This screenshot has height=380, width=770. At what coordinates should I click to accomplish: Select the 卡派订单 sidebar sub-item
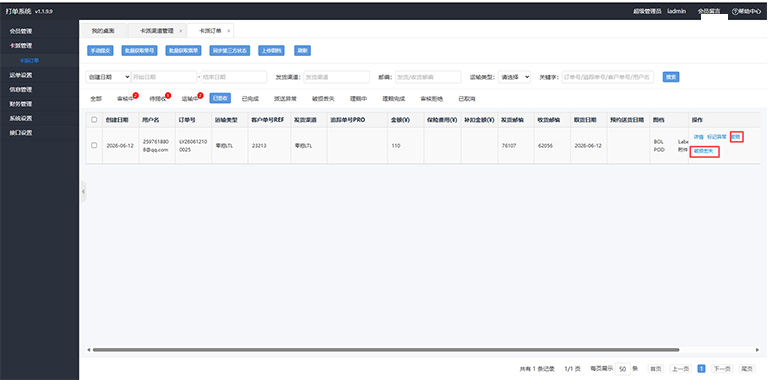pyautogui.click(x=29, y=61)
